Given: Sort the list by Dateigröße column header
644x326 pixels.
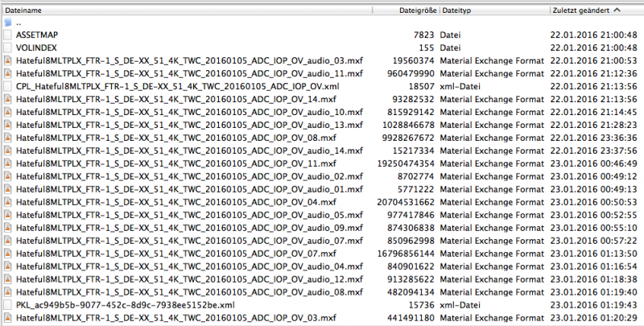Looking at the screenshot, I should tap(416, 10).
